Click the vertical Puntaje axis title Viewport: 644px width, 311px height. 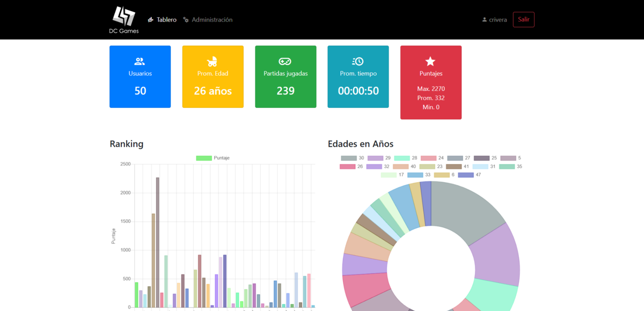[x=113, y=236]
